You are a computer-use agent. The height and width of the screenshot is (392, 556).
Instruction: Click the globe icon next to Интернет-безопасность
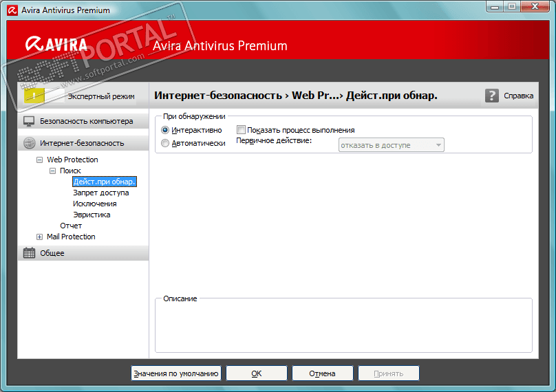pos(29,143)
